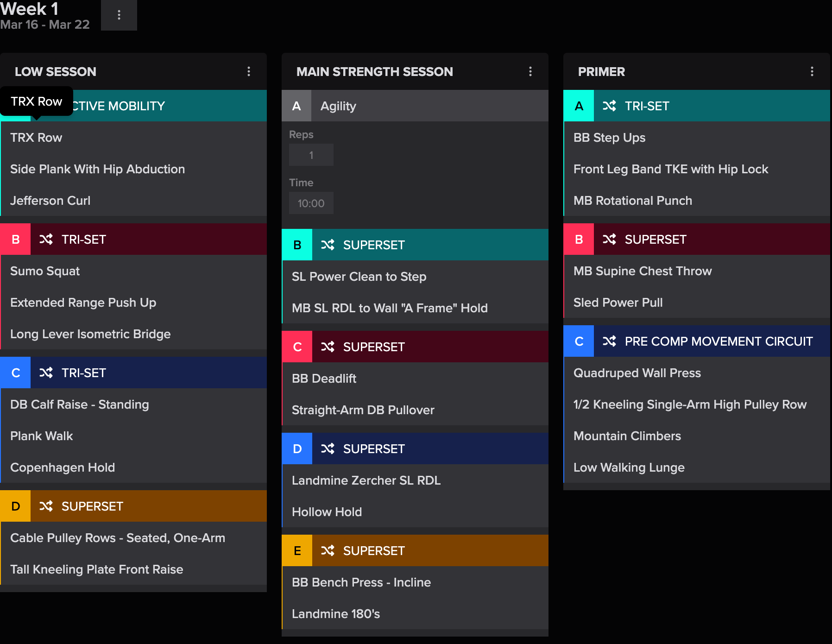Screen dimensions: 832x644
Task: Select Cable Pulley Rows - Seated, One-Arm
Action: pyautogui.click(x=133, y=537)
